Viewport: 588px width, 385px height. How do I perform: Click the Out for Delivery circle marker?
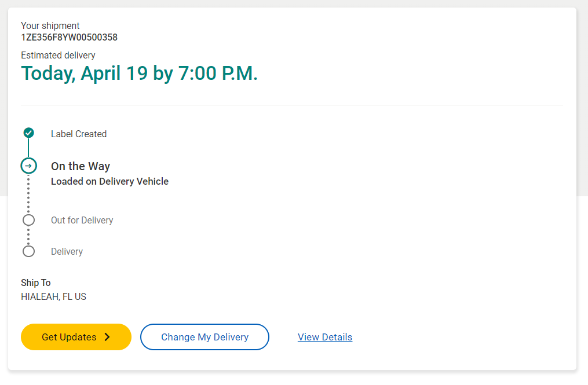[x=28, y=220]
